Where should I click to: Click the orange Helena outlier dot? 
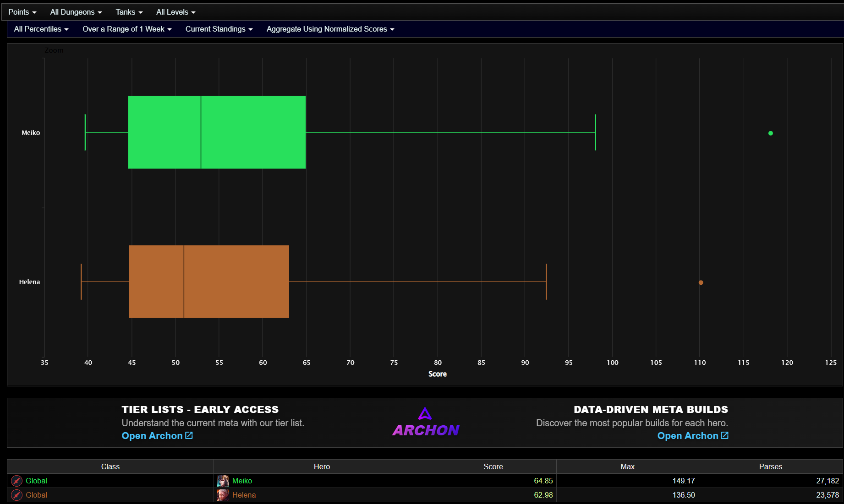701,282
